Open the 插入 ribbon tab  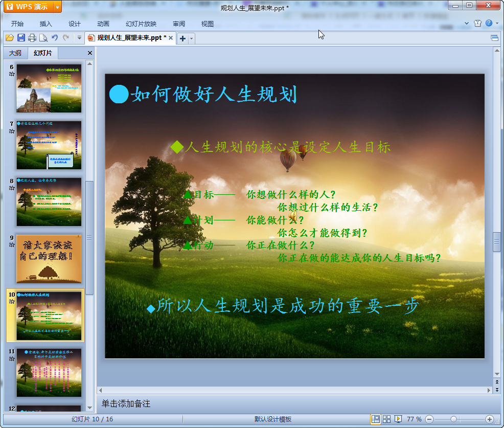45,24
